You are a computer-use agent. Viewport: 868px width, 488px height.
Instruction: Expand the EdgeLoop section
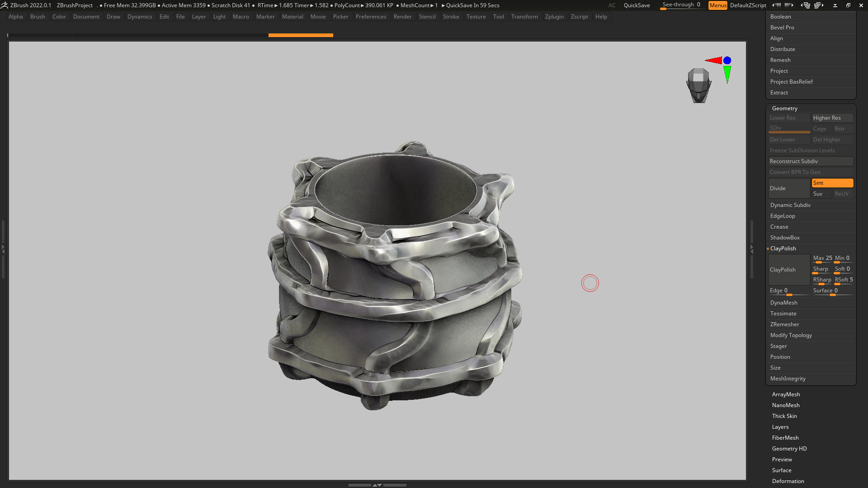(x=783, y=216)
